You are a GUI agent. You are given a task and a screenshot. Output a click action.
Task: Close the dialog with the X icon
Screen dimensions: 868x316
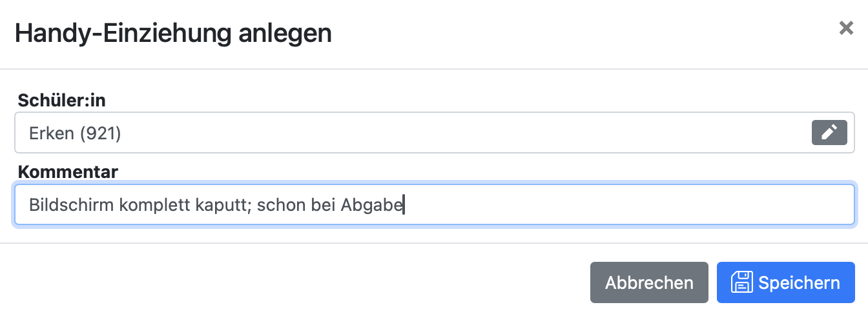(845, 28)
